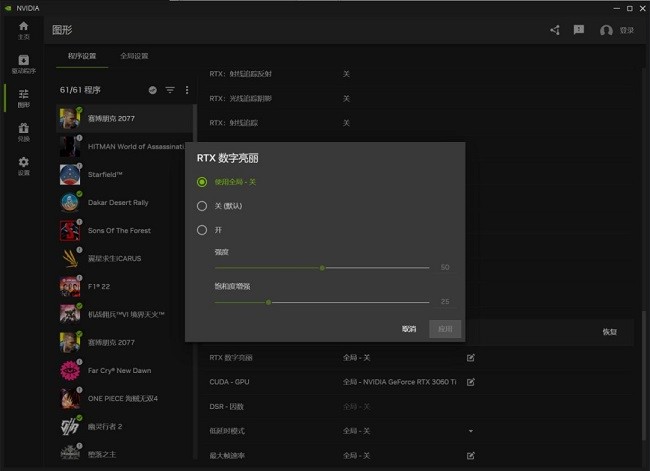Click the 恢复 button
Viewport: 650px width, 471px height.
[609, 332]
